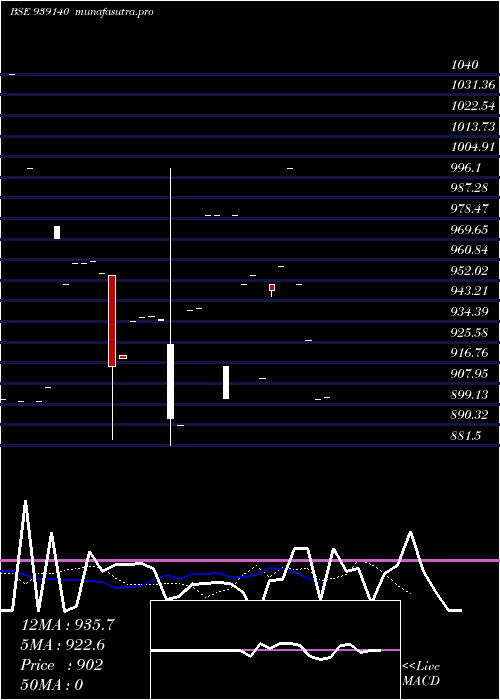The width and height of the screenshot is (500, 700).
Task: Click the 996.1 price axis label
Action: tap(466, 168)
